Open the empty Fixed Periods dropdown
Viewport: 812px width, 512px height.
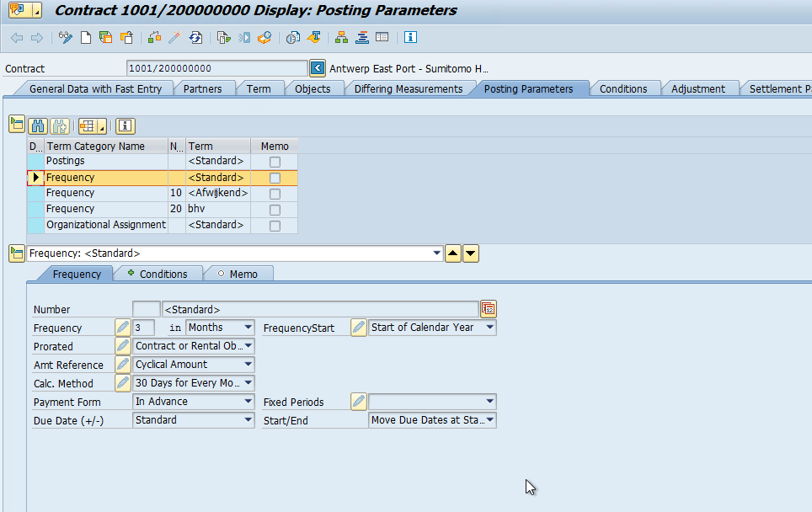489,401
